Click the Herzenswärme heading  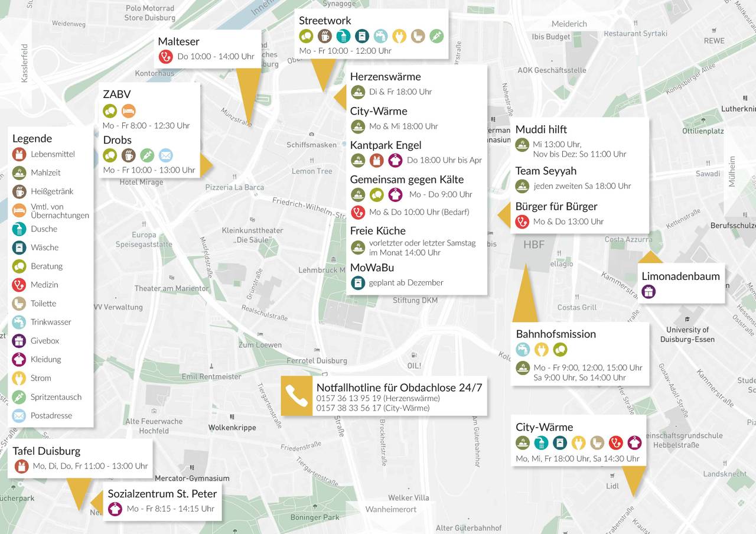pos(385,77)
